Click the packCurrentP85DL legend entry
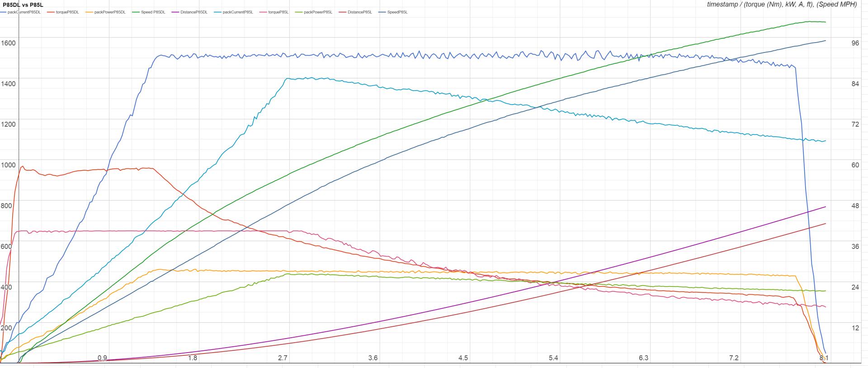 pos(21,12)
